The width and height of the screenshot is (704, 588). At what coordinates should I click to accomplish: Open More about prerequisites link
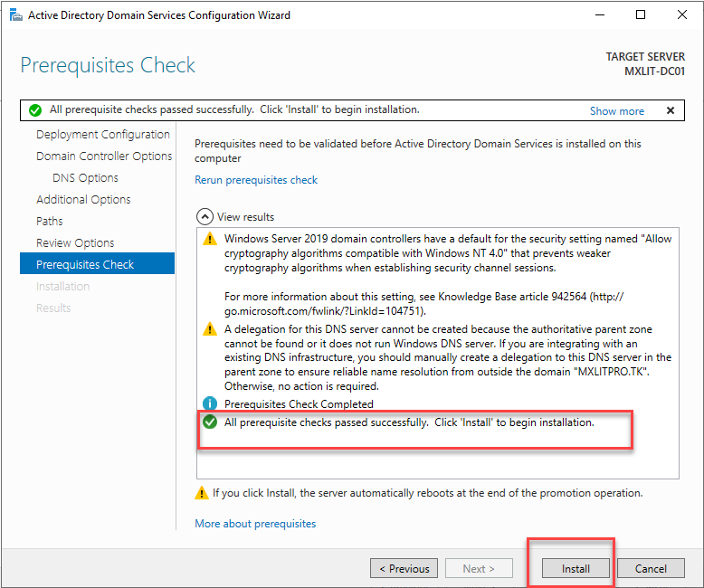click(x=255, y=524)
